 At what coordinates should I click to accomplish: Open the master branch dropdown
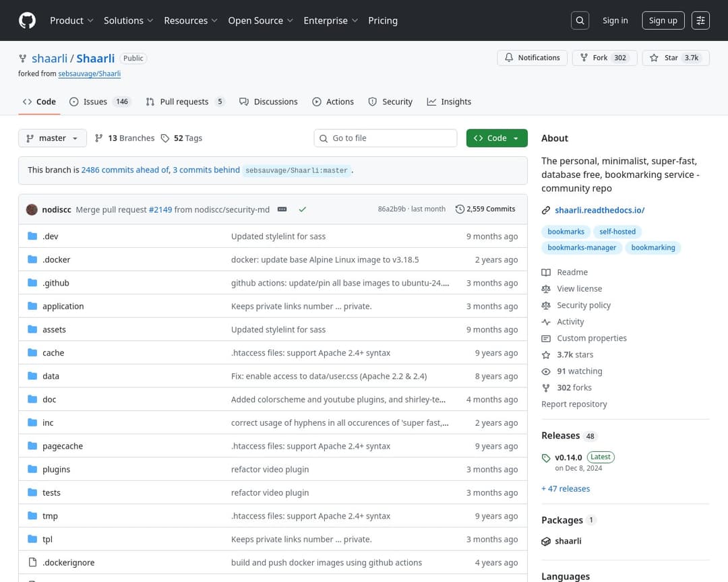pyautogui.click(x=53, y=138)
